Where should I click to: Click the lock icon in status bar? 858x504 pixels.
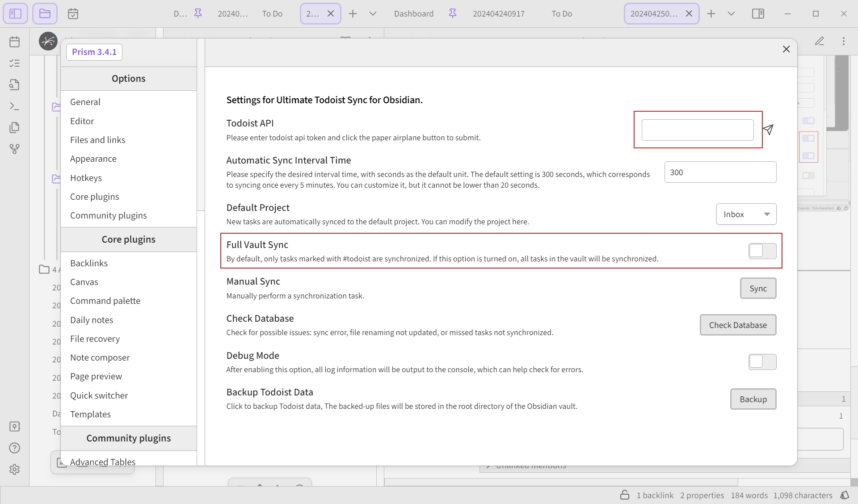pos(625,495)
